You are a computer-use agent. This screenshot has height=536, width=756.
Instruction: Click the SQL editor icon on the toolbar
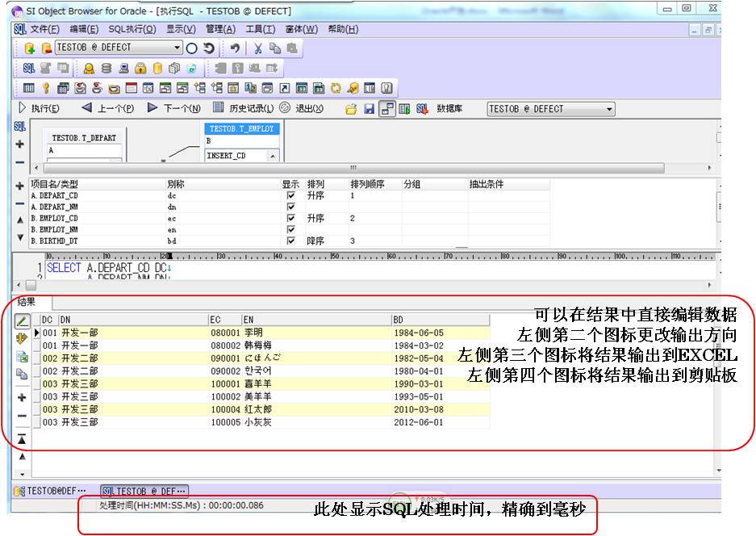pyautogui.click(x=29, y=71)
